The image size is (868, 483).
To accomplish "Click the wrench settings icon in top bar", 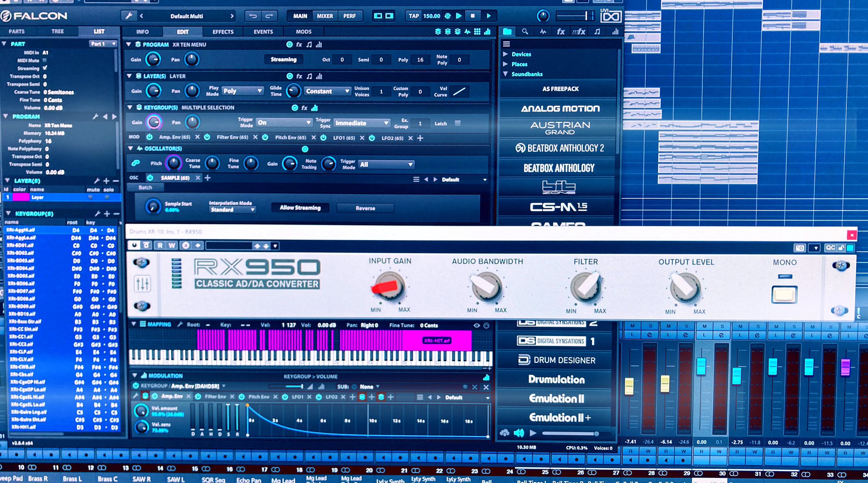I will click(x=128, y=16).
